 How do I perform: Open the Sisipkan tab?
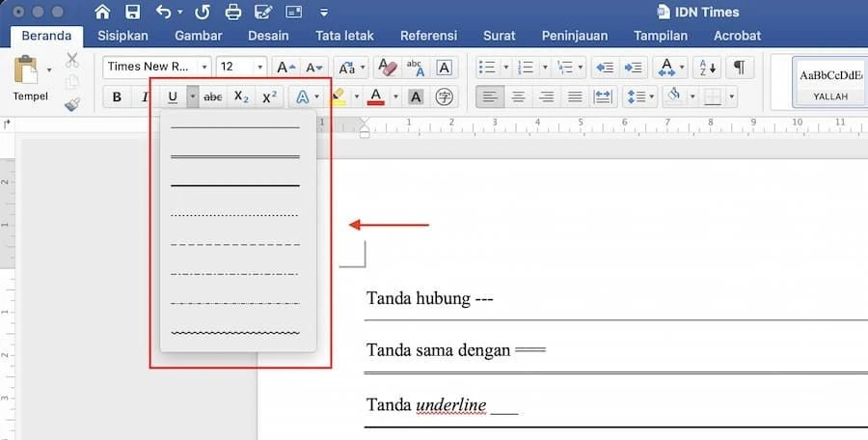click(x=122, y=36)
